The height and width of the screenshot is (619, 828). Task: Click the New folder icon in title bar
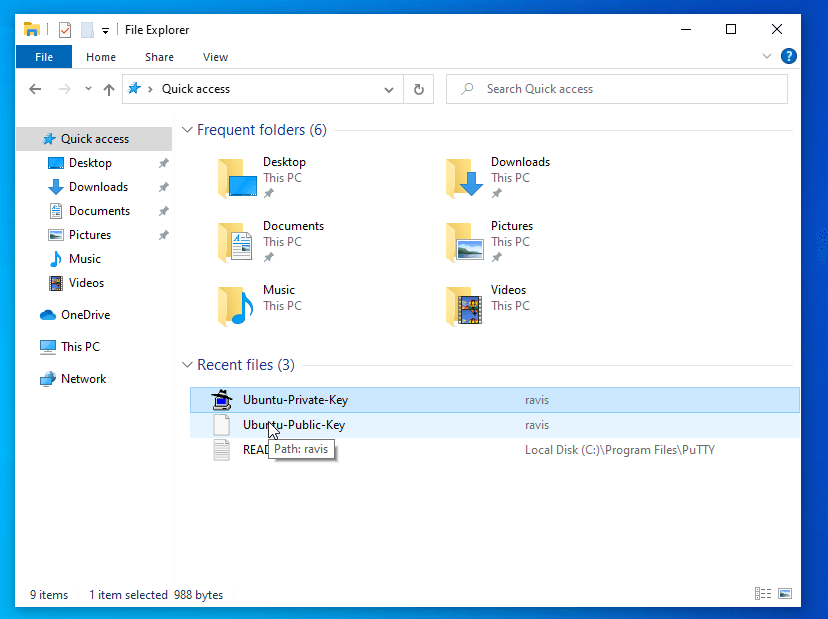coord(87,30)
